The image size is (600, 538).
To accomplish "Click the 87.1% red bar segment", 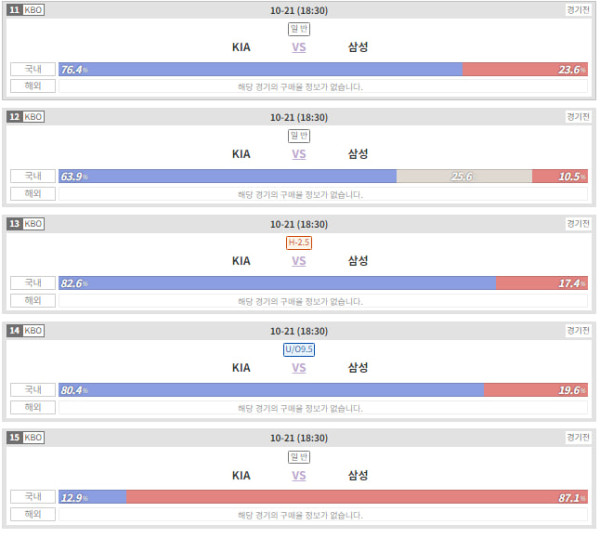I will pyautogui.click(x=357, y=497).
